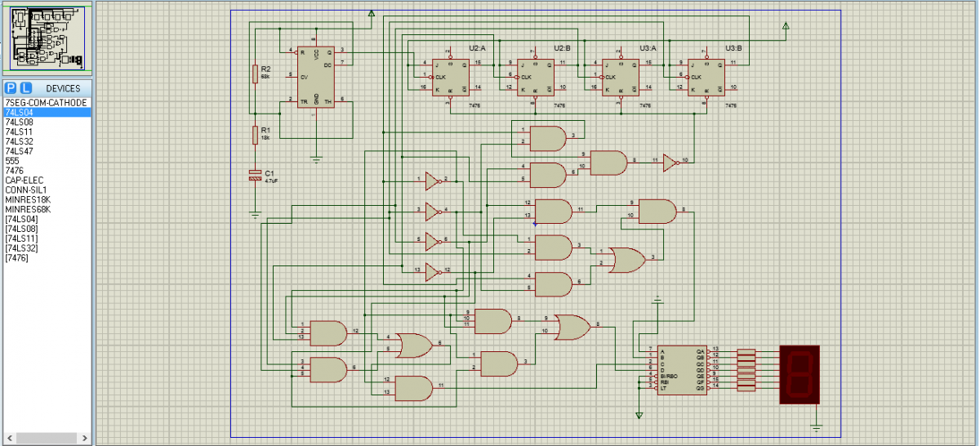Select the U2:A flip-flop
This screenshot has width=980, height=446.
point(449,77)
